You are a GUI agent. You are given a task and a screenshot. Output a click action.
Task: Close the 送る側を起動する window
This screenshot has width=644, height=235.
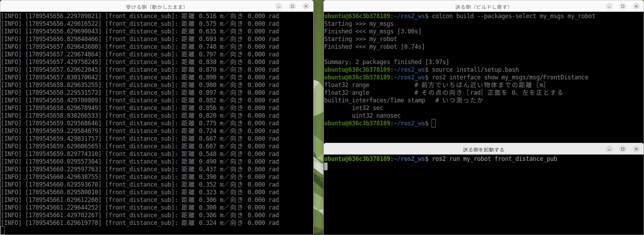tap(636, 149)
